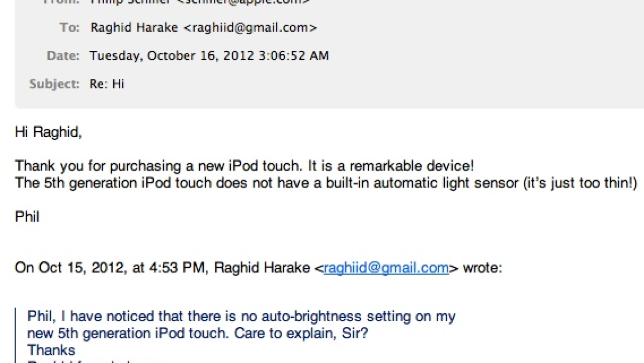
Task: Click the subject text Re: Hi
Action: [107, 83]
